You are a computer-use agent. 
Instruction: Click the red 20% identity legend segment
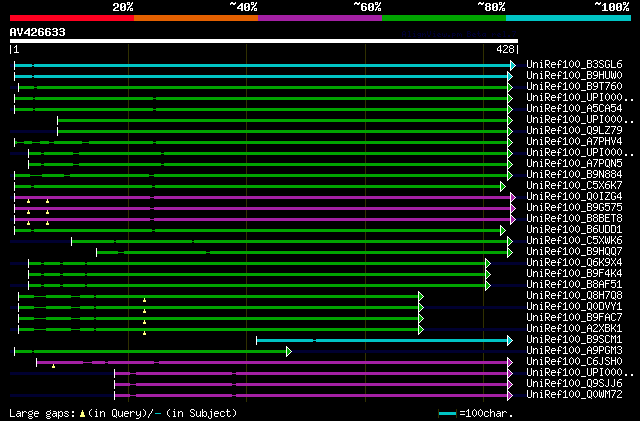click(x=72, y=18)
